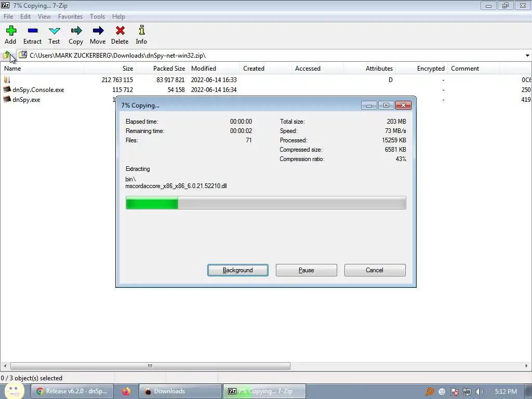The image size is (532, 399).
Task: Click the Add toolbar icon
Action: tap(11, 31)
